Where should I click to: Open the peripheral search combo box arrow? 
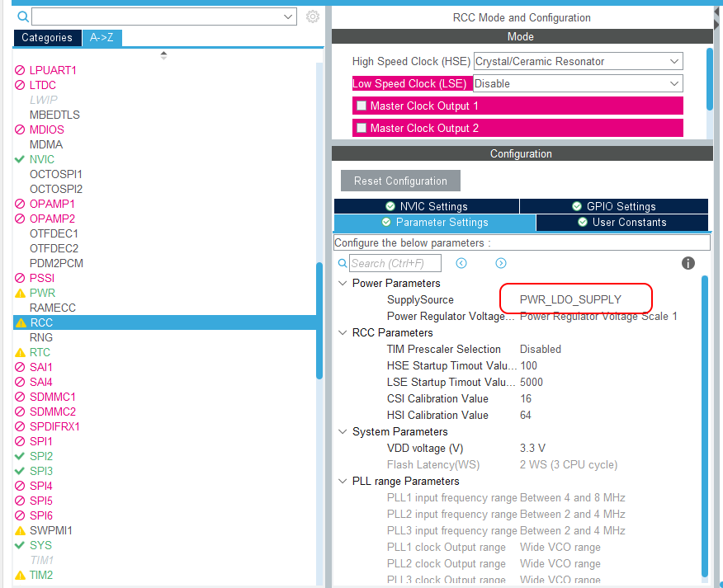click(x=288, y=17)
